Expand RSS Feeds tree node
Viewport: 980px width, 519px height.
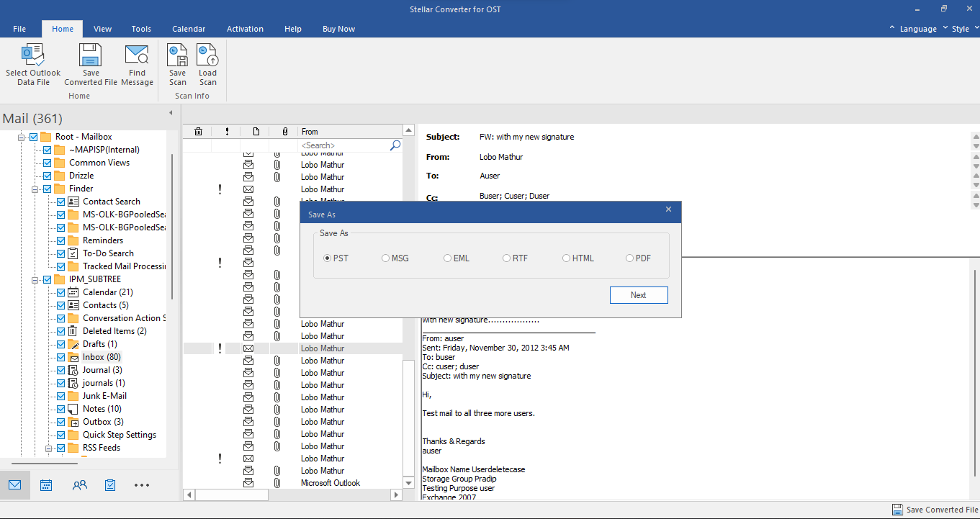click(48, 448)
